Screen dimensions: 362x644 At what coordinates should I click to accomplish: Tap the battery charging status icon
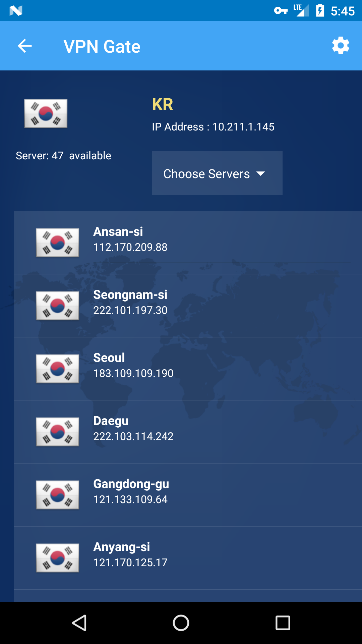tap(320, 10)
